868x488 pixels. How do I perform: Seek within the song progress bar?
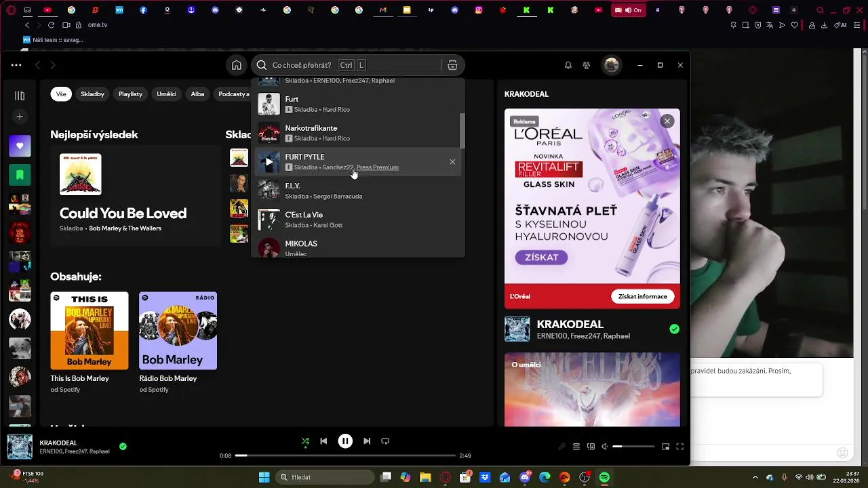(x=345, y=455)
